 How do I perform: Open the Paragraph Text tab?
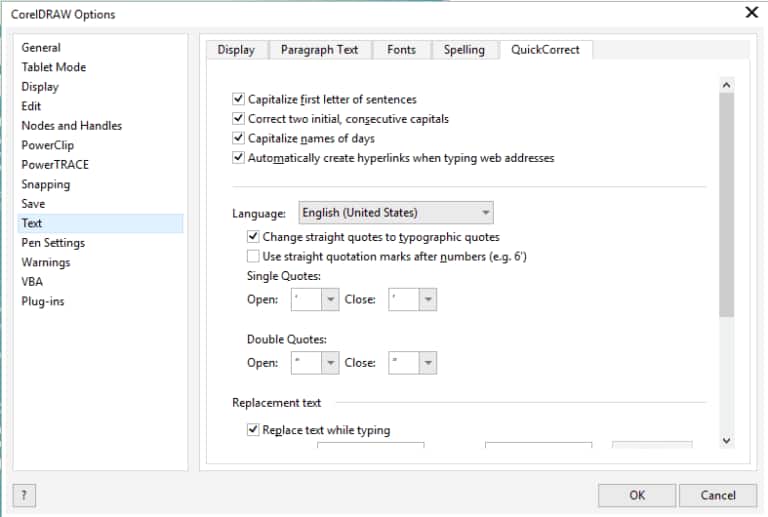319,50
